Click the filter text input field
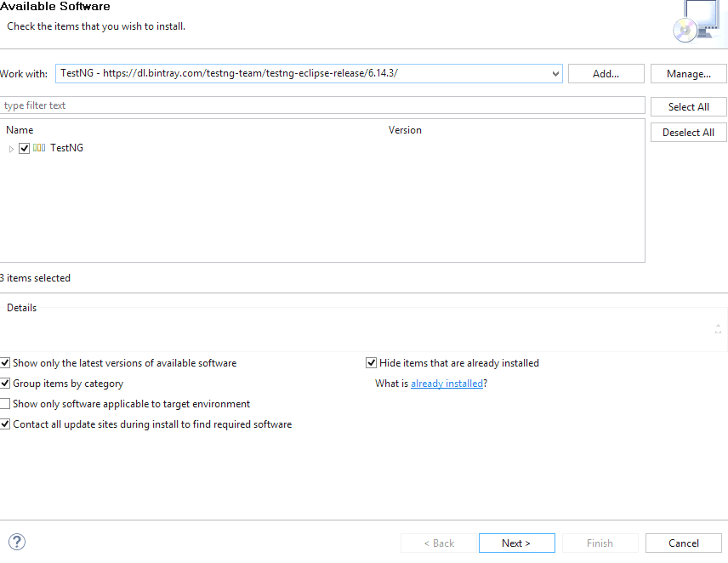Screen dimensions: 728x563 [323, 105]
